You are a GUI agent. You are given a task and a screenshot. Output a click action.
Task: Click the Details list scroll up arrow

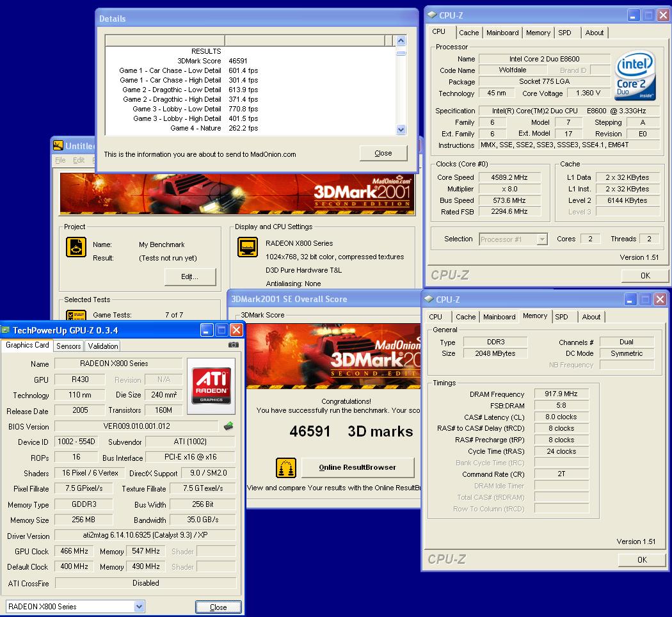point(401,41)
